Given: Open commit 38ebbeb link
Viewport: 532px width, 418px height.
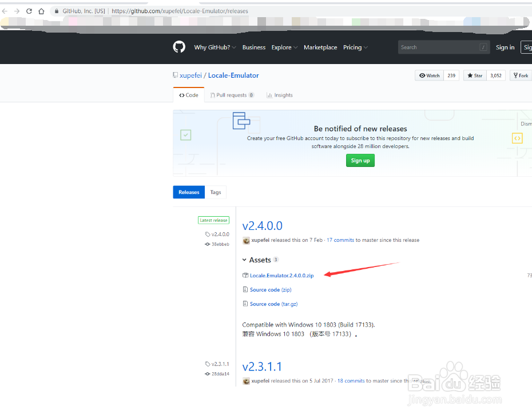Looking at the screenshot, I should coord(217,244).
